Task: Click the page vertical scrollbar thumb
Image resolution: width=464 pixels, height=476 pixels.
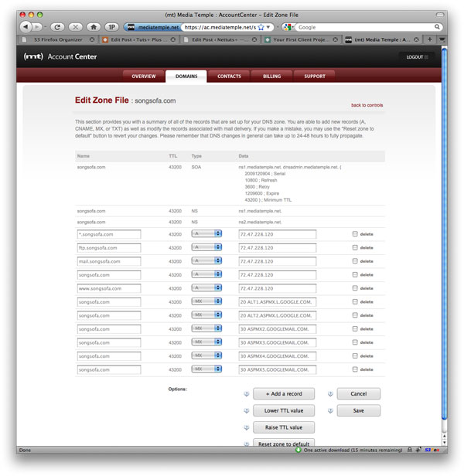Action: coord(444,233)
